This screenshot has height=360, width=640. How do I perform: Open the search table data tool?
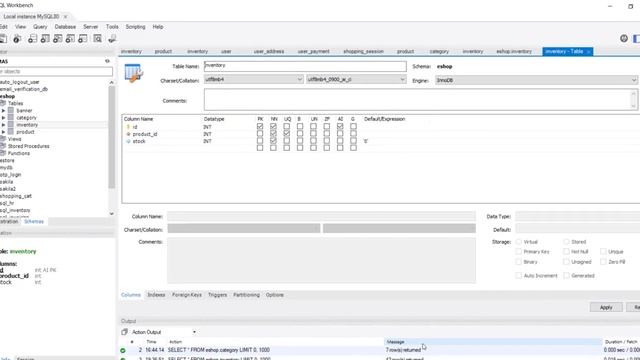pyautogui.click(x=98, y=39)
